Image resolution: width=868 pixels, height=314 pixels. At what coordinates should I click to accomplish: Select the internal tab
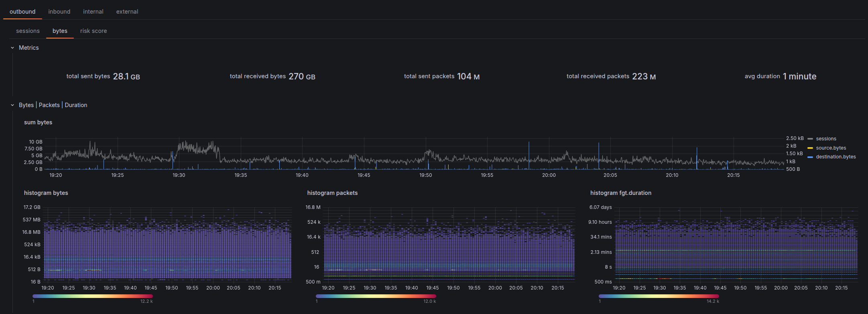point(93,12)
